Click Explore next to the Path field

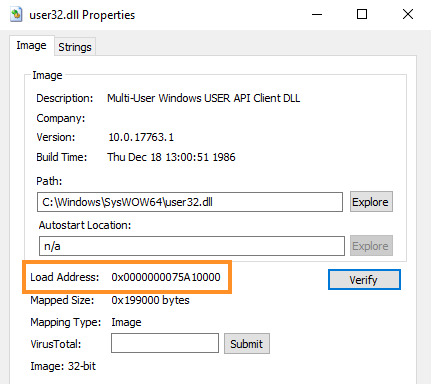(371, 202)
